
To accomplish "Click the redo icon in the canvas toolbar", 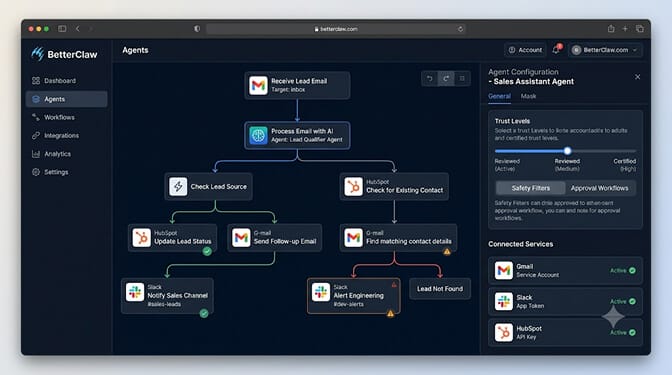I will click(446, 78).
